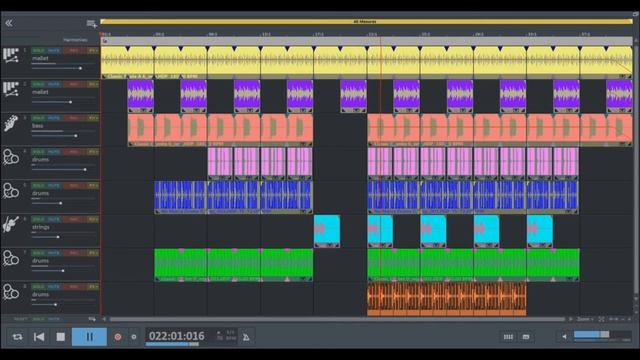
Task: Open the FX menu on drums track 4
Action: click(x=93, y=152)
